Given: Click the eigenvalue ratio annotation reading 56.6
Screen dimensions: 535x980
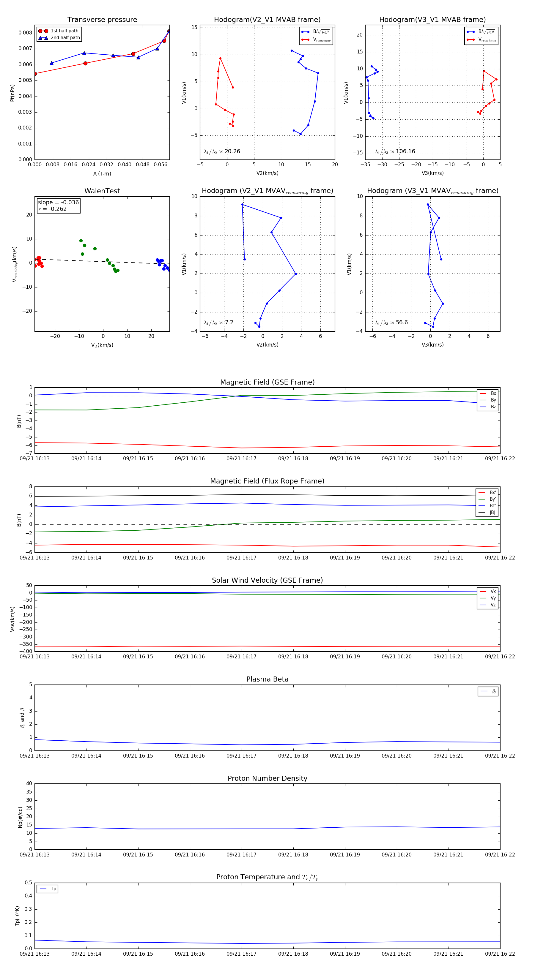Looking at the screenshot, I should [x=391, y=323].
